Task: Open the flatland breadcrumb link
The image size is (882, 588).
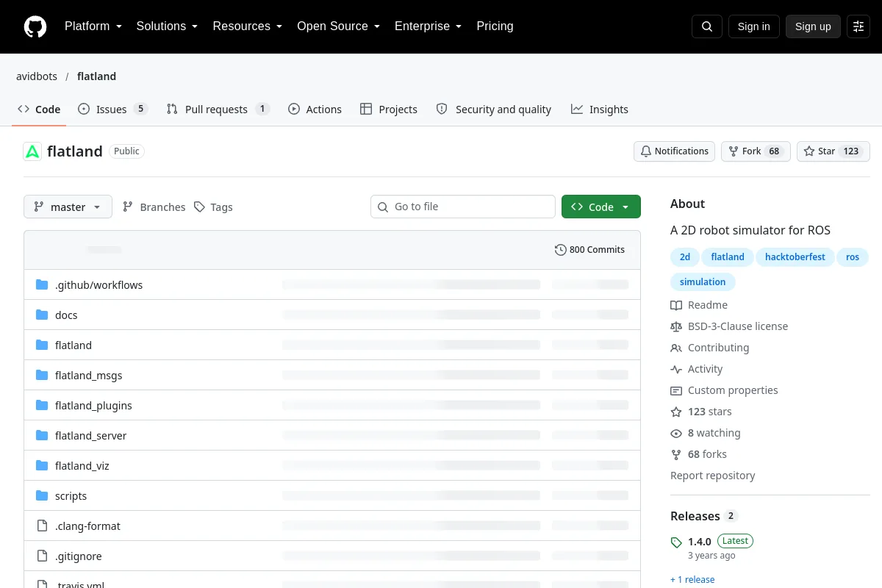Action: (x=96, y=76)
